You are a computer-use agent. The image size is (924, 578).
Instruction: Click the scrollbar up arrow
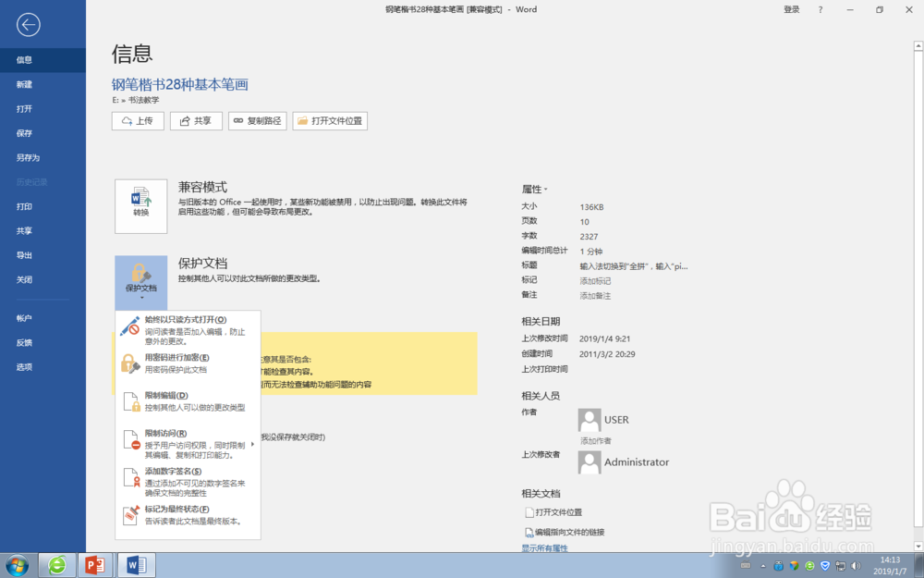pos(918,45)
